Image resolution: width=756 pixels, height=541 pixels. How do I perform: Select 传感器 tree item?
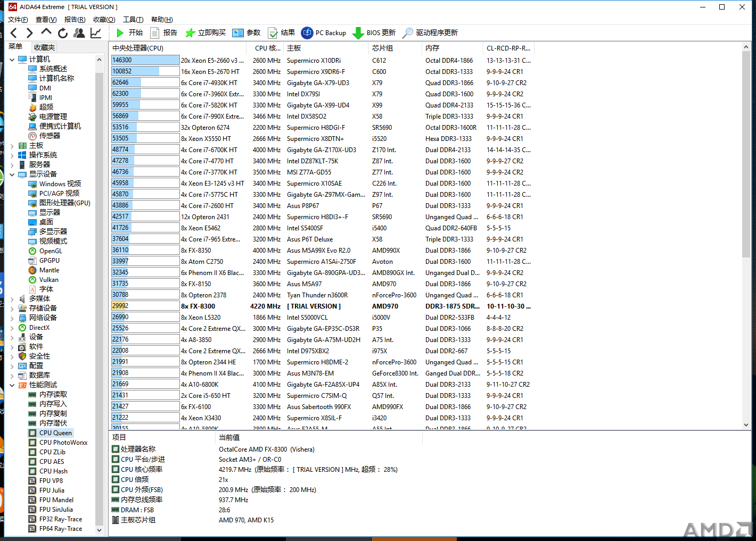tap(44, 136)
